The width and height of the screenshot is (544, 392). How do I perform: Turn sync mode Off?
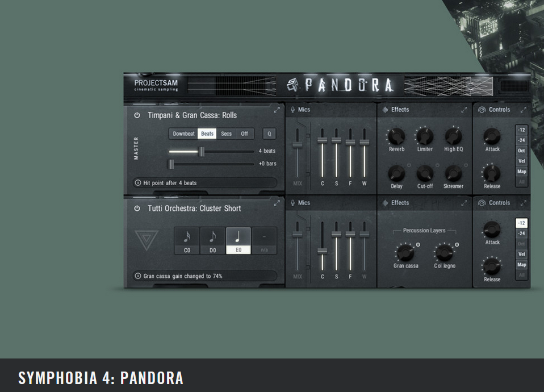point(245,134)
